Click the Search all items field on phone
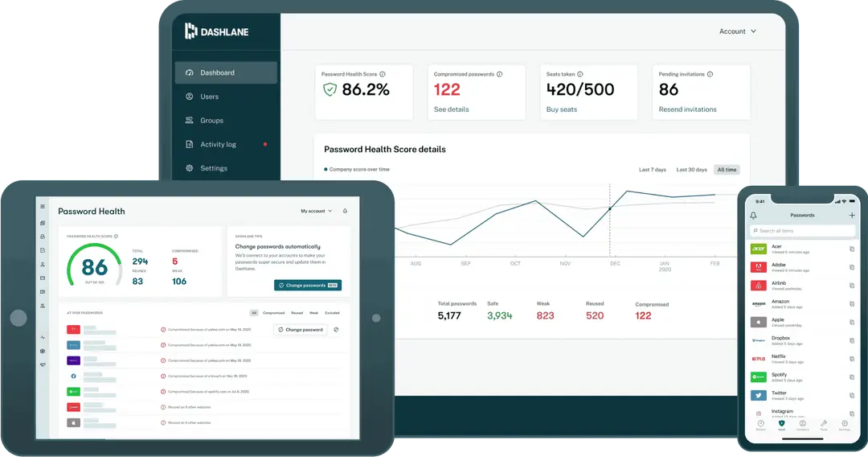The height and width of the screenshot is (457, 868). (803, 230)
